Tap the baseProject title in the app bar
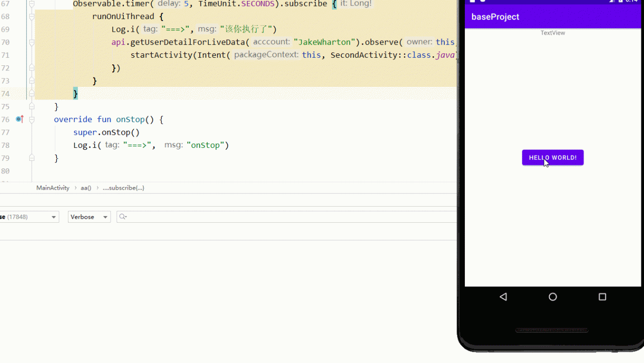 point(495,17)
